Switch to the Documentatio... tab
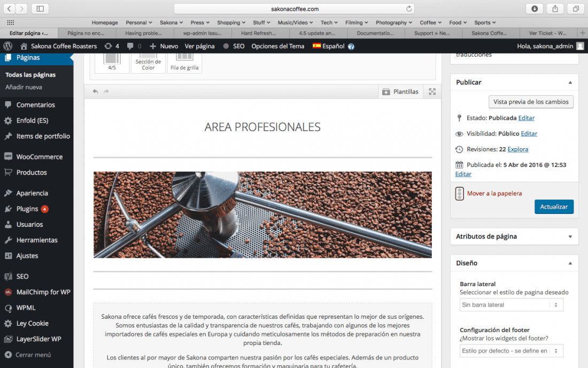 click(x=376, y=33)
